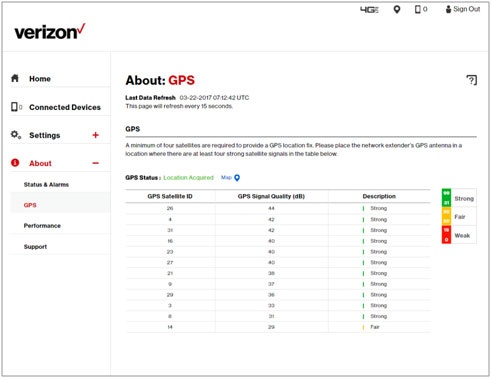The height and width of the screenshot is (378, 492).
Task: Click satellite ID 27 cell
Action: (x=170, y=263)
